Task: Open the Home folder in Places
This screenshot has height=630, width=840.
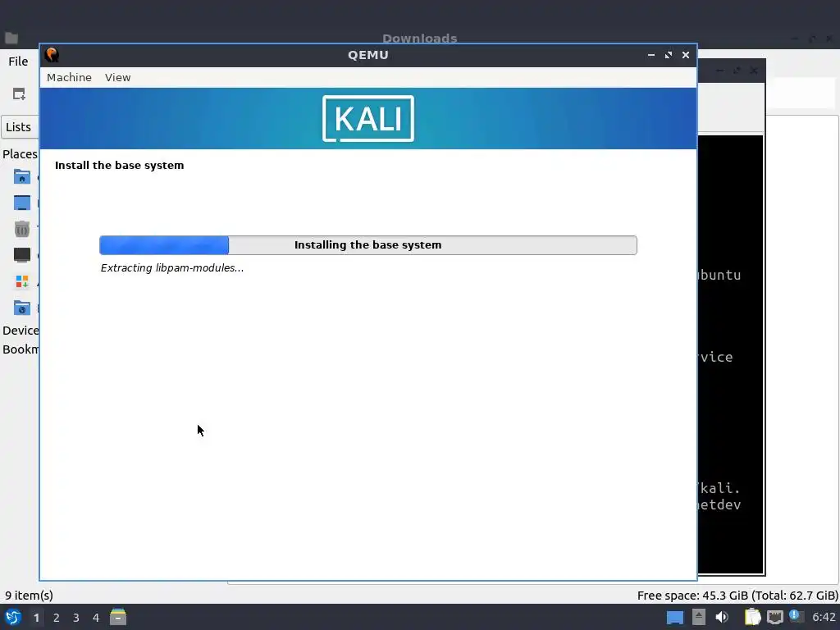Action: [x=22, y=176]
